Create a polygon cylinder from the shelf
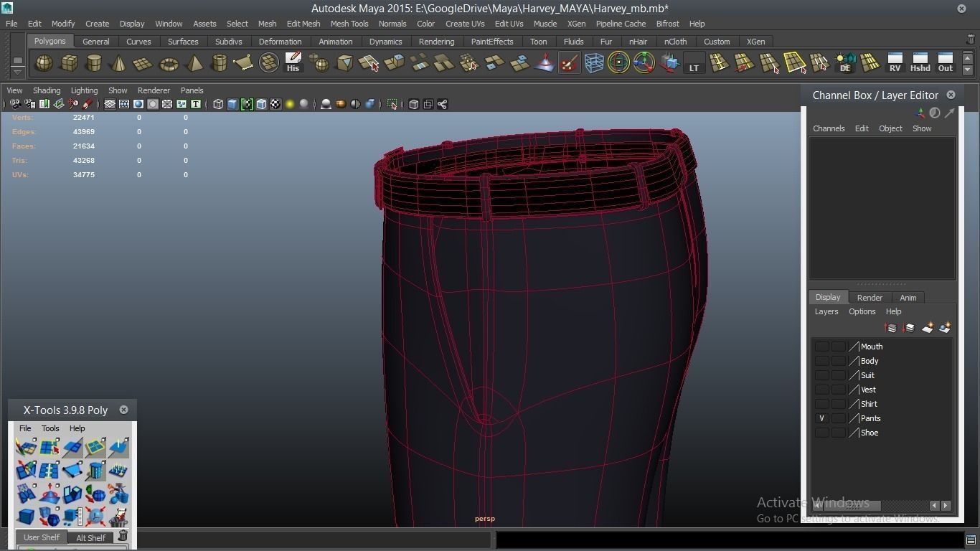 coord(93,63)
